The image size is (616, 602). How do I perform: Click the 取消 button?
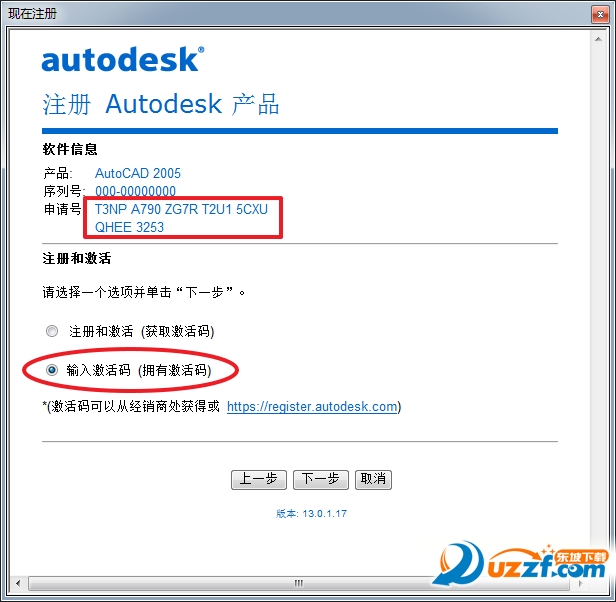click(373, 479)
